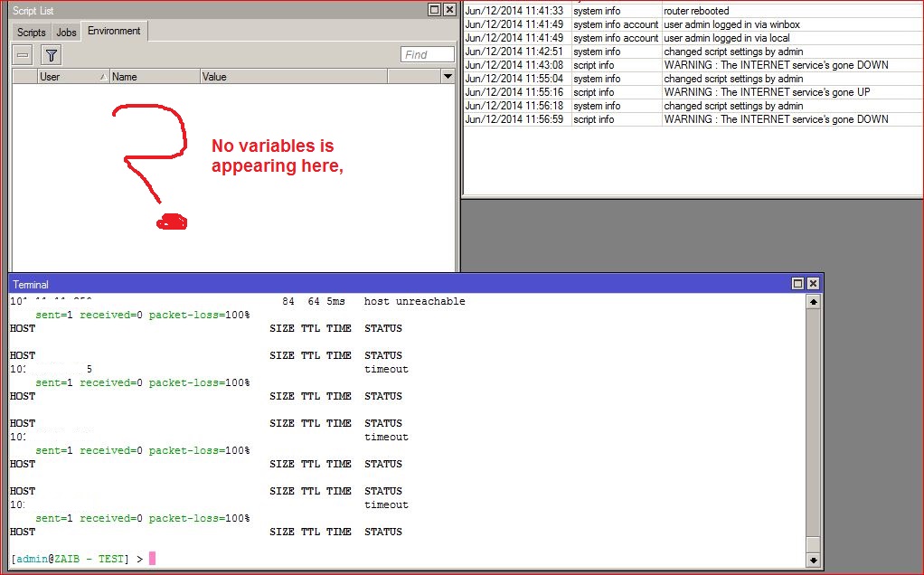Open the filter funnel in Script List
Screen dimensions: 924x575
[x=52, y=55]
